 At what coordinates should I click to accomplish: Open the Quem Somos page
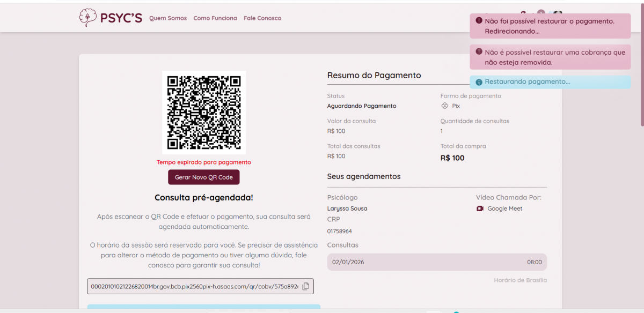click(168, 18)
